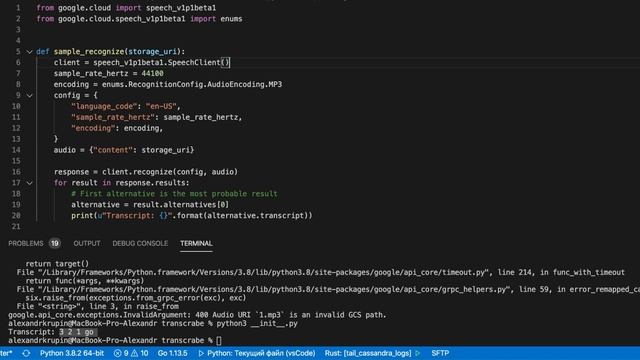Switch to the OUTPUT panel tab
The height and width of the screenshot is (360, 640).
[87, 244]
